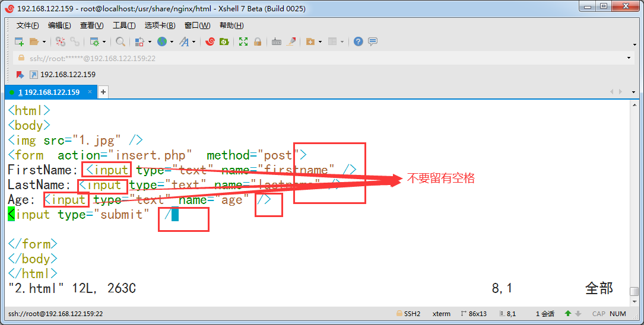Viewport: 644px width, 325px height.
Task: Click the keyboard key-mapping icon
Action: [x=277, y=42]
